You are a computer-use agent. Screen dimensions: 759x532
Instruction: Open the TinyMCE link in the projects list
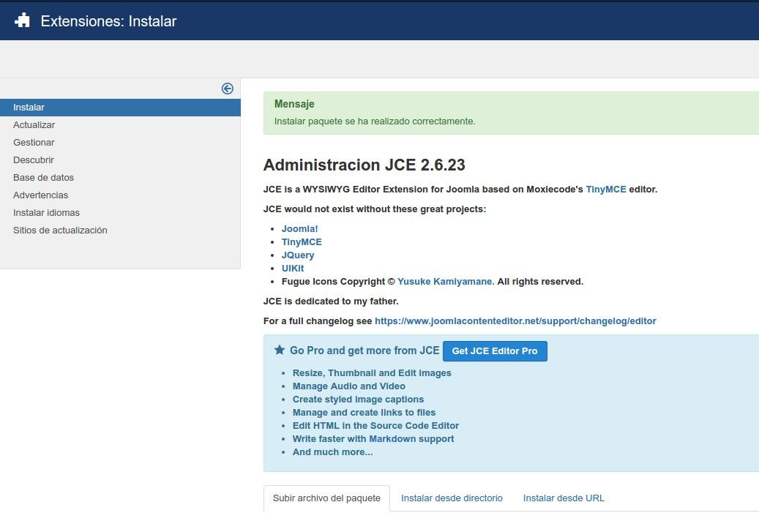(302, 242)
